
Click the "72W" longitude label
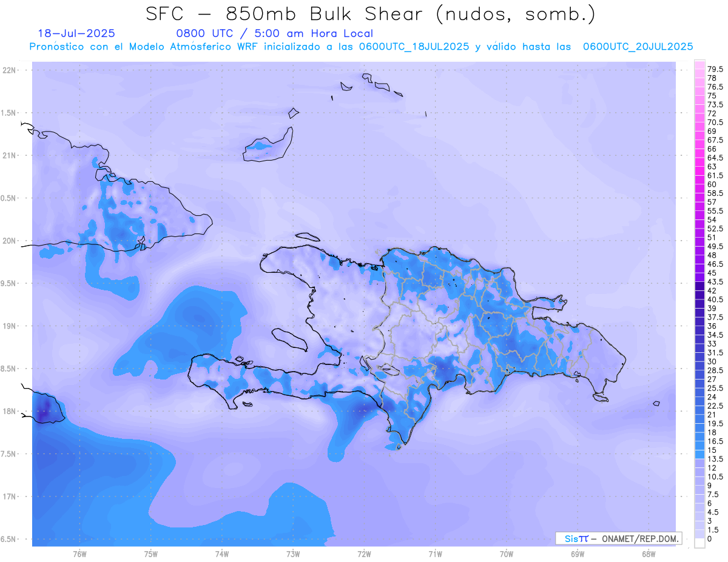(365, 554)
